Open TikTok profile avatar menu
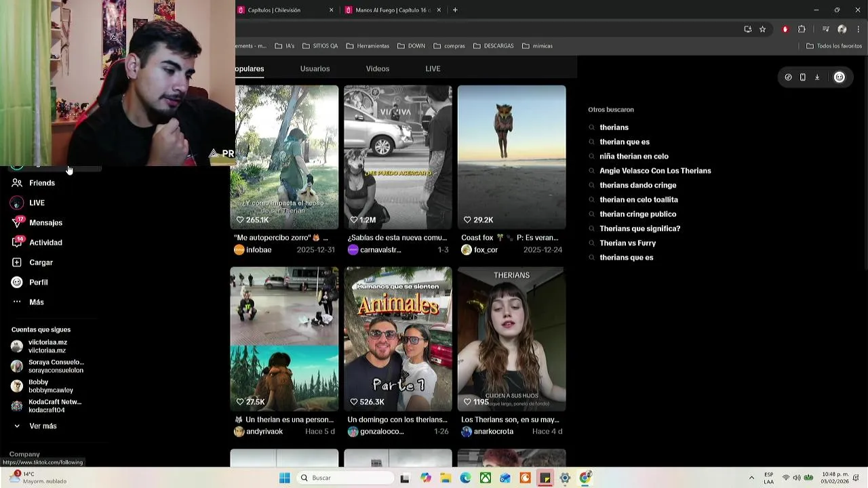 pyautogui.click(x=840, y=77)
